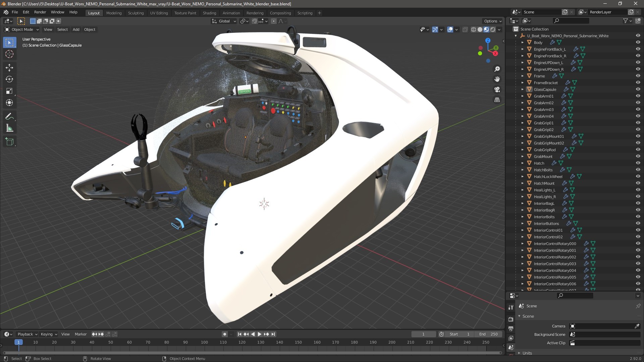Activate the Transform tool

9,103
